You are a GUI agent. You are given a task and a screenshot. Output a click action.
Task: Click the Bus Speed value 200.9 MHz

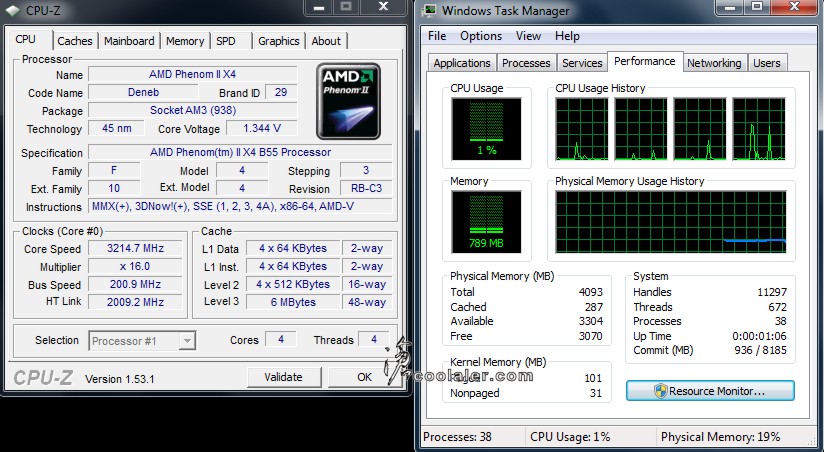coord(135,284)
